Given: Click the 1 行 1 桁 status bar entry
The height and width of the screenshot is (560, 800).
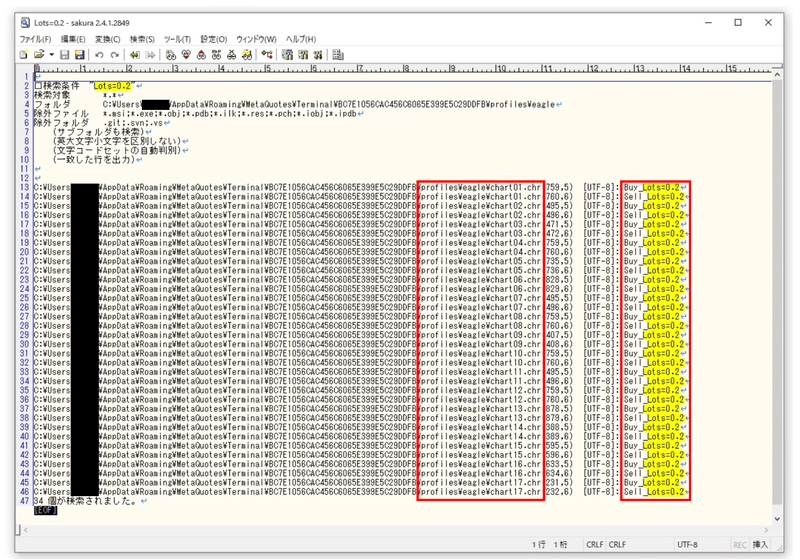Looking at the screenshot, I should [x=549, y=545].
